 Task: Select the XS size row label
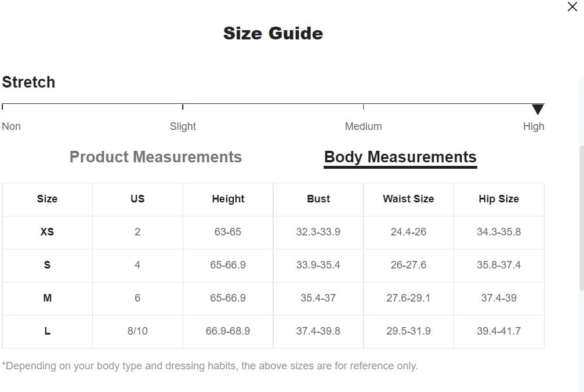48,232
